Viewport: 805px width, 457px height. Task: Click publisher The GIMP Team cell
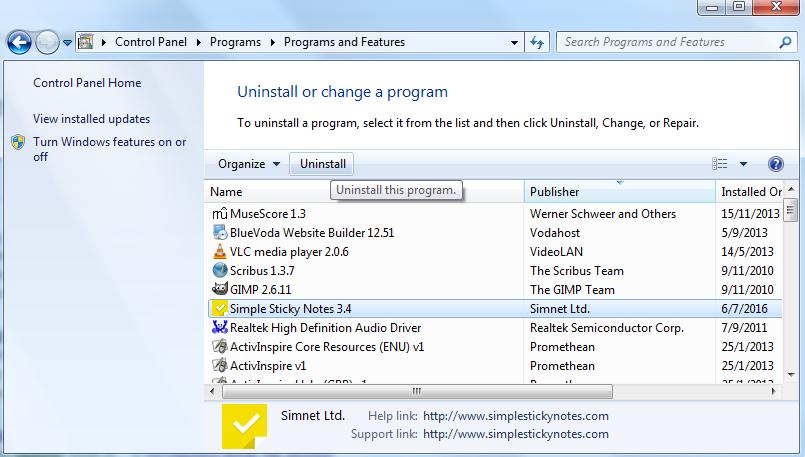572,290
